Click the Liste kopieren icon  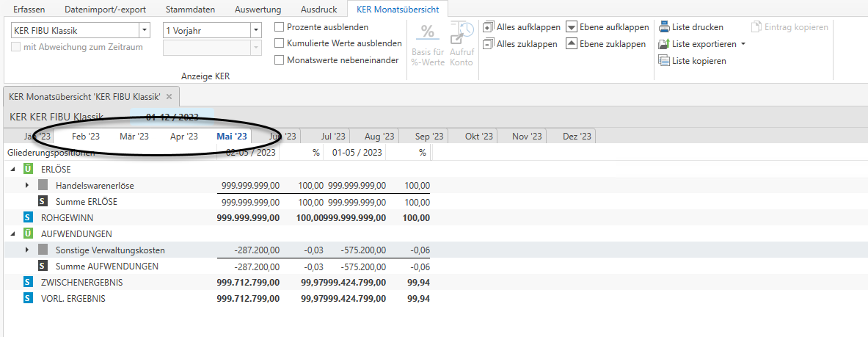(x=663, y=61)
